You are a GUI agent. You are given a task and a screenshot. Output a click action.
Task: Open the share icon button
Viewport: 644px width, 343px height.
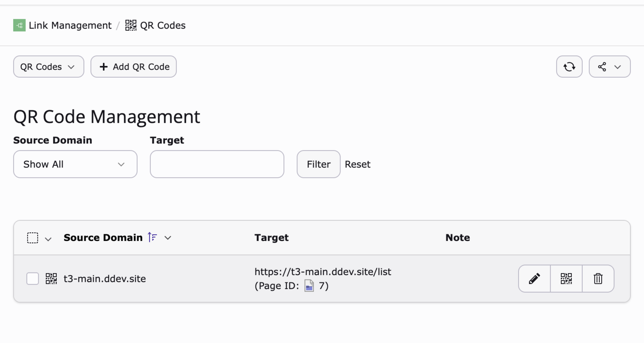(x=609, y=67)
